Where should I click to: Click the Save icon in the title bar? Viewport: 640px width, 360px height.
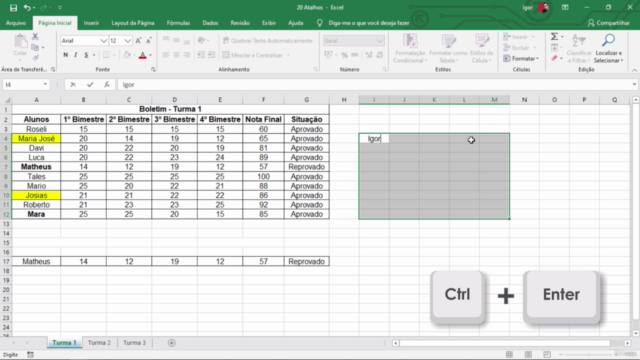(x=13, y=8)
